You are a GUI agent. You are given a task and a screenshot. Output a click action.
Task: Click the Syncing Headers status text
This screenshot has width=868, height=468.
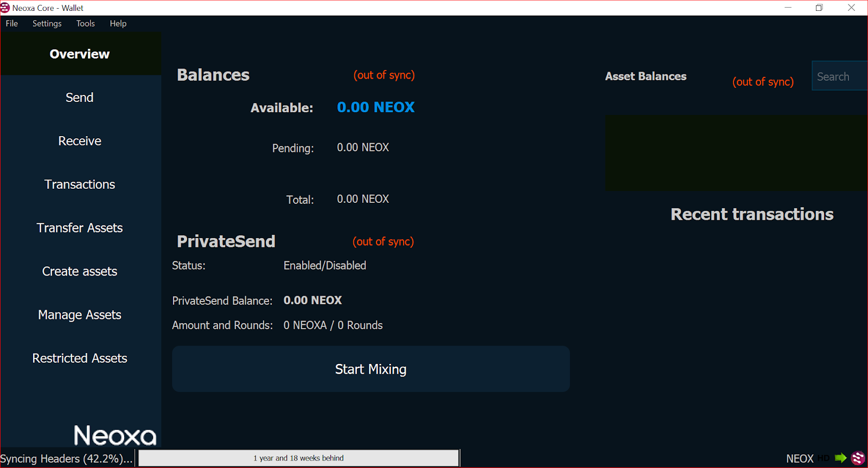67,459
